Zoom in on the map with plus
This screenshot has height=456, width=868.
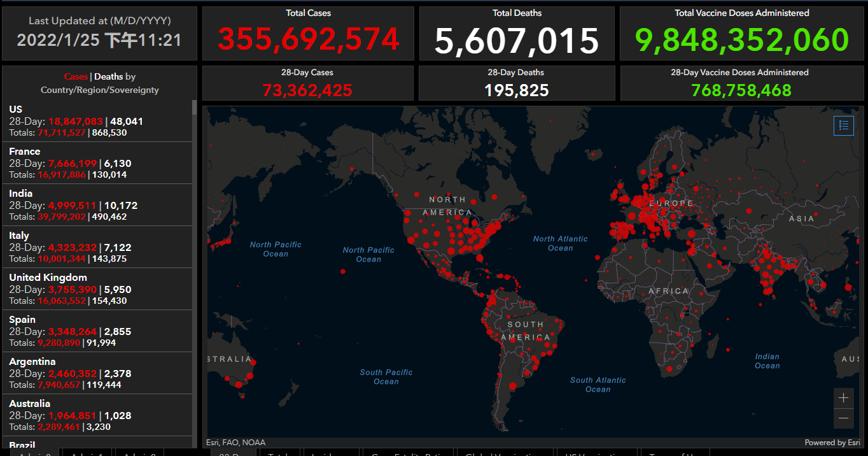coord(843,398)
